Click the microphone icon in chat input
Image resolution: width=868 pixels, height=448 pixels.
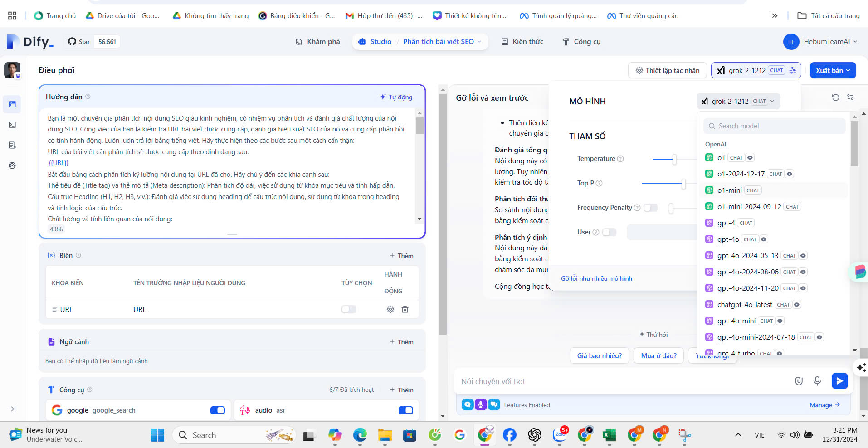[817, 381]
